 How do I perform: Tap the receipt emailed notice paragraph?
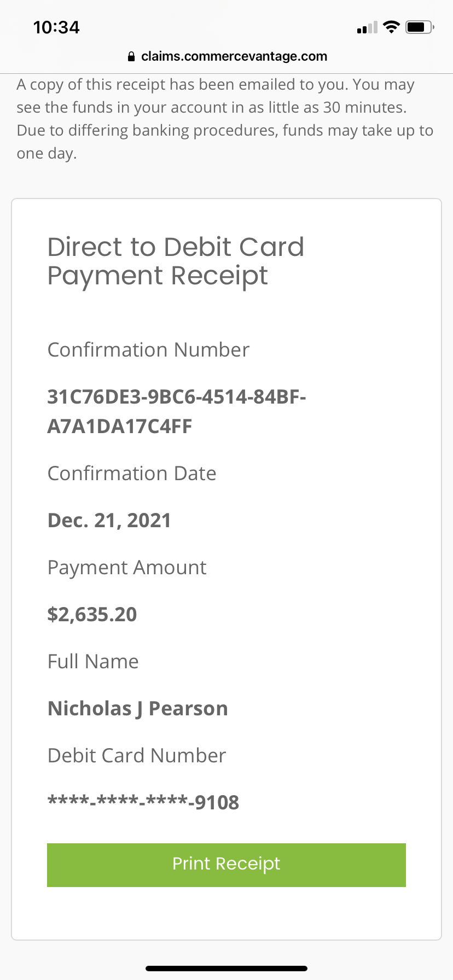(x=225, y=119)
